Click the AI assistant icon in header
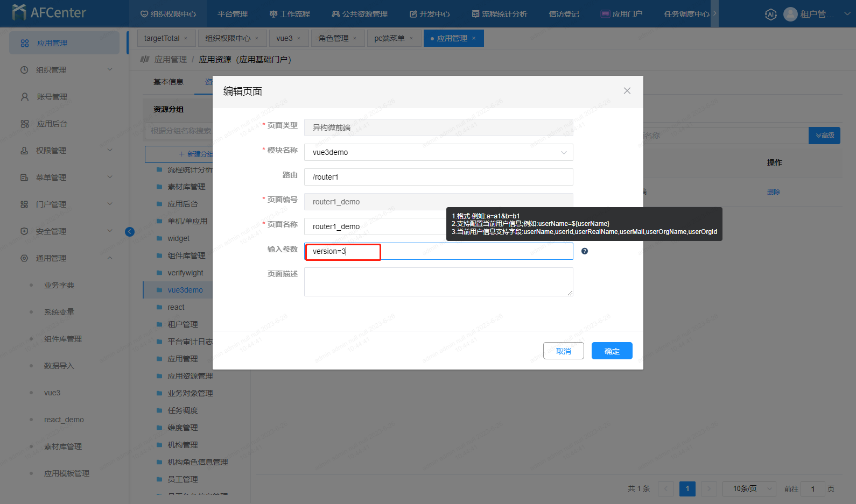Image resolution: width=856 pixels, height=504 pixels. pos(770,15)
